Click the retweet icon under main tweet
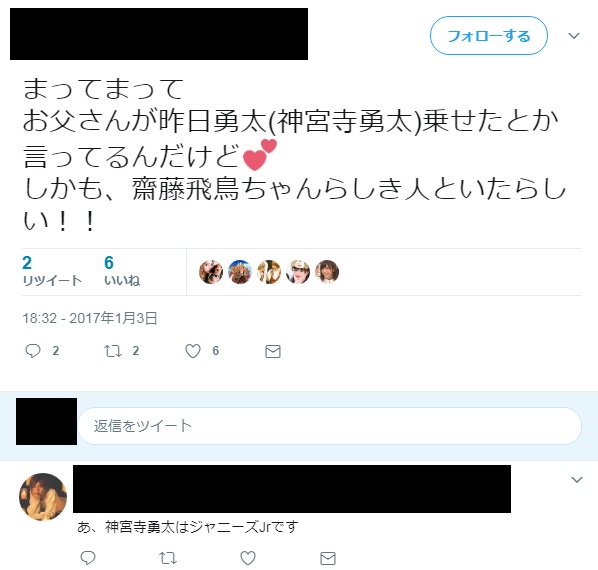The width and height of the screenshot is (598, 570). point(113,351)
